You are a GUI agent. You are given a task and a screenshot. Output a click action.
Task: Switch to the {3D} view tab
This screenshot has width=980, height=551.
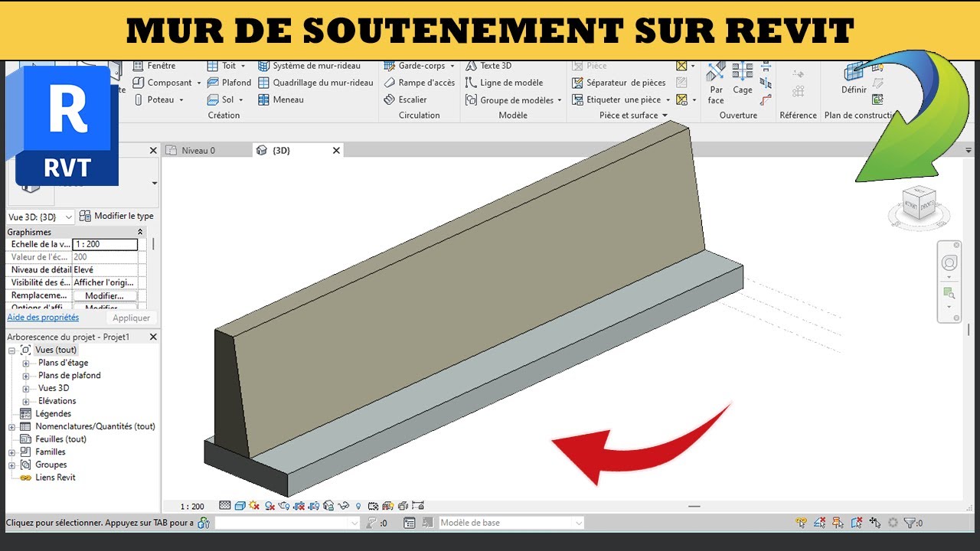(x=281, y=151)
